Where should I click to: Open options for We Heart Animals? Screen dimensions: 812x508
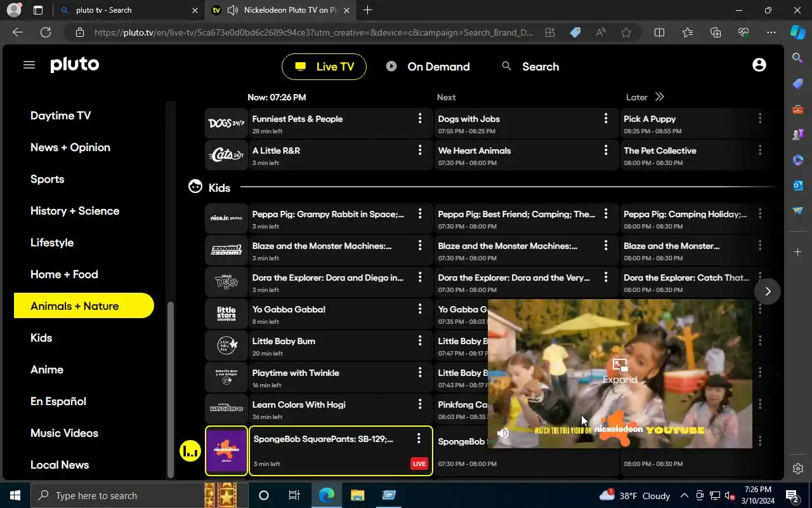coord(606,150)
